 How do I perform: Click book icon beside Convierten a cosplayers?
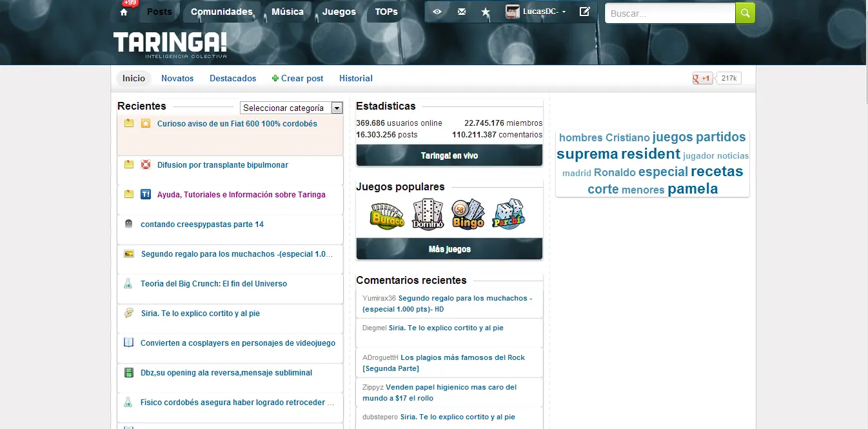[x=128, y=343]
